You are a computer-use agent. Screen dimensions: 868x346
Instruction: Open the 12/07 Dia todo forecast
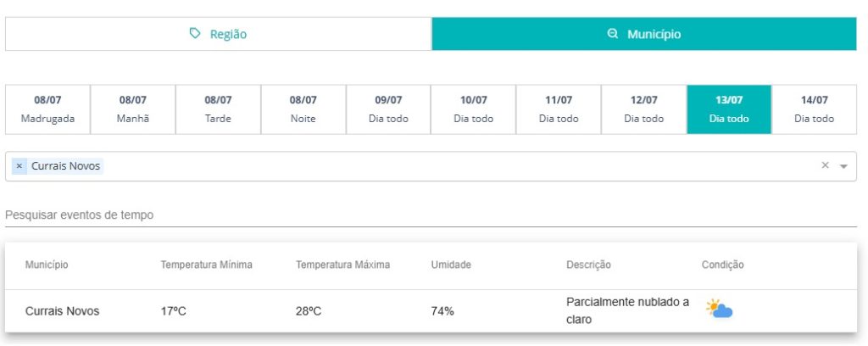[x=644, y=109]
